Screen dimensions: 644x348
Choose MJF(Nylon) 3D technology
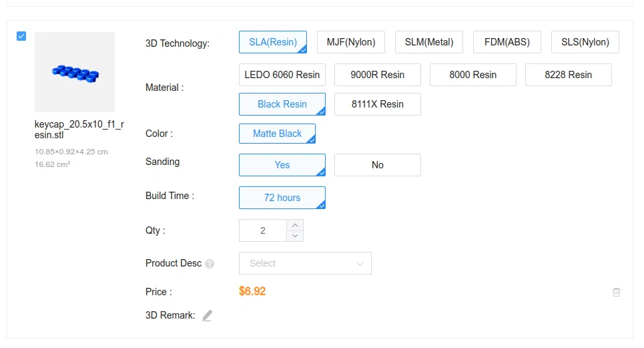[x=351, y=42]
